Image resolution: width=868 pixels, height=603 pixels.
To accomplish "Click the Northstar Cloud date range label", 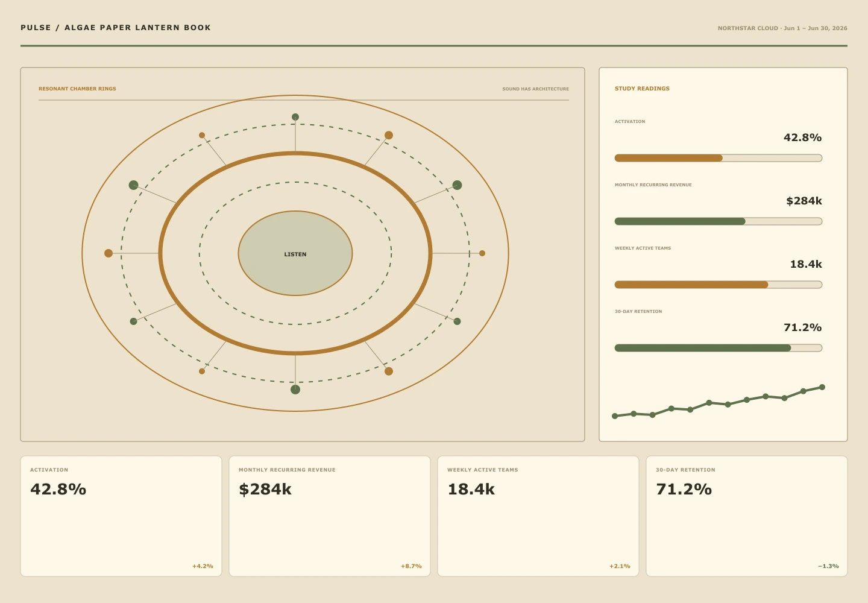I will click(782, 28).
